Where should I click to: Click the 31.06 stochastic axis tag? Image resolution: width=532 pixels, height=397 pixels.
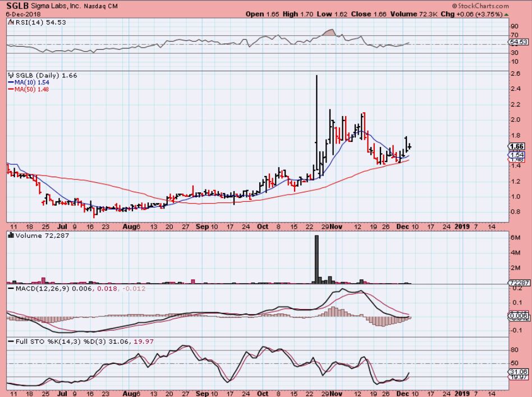click(519, 372)
